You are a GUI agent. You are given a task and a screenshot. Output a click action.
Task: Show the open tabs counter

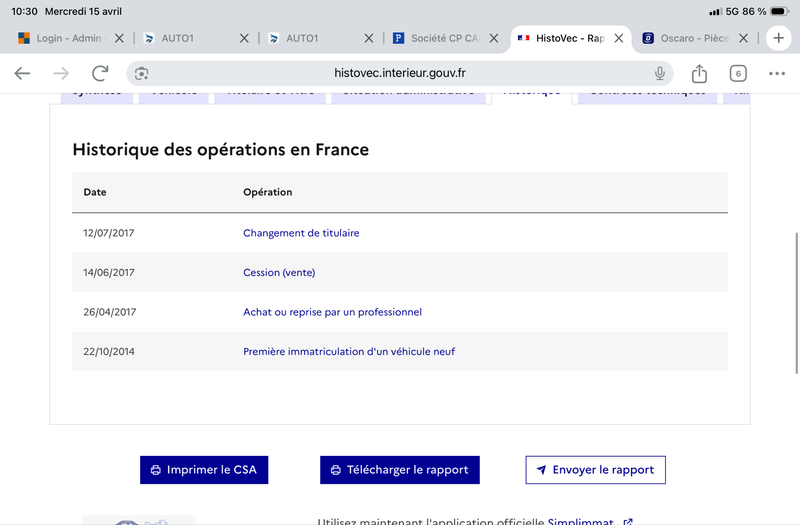pos(738,73)
